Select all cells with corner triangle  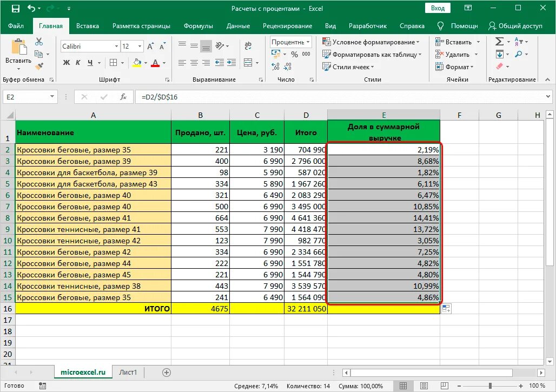(10, 115)
